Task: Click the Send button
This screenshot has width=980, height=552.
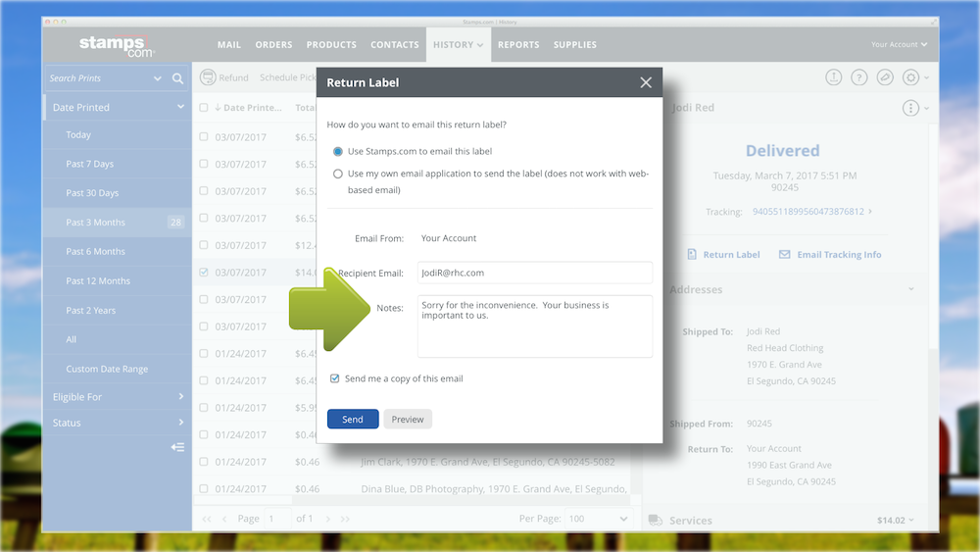Action: (353, 420)
